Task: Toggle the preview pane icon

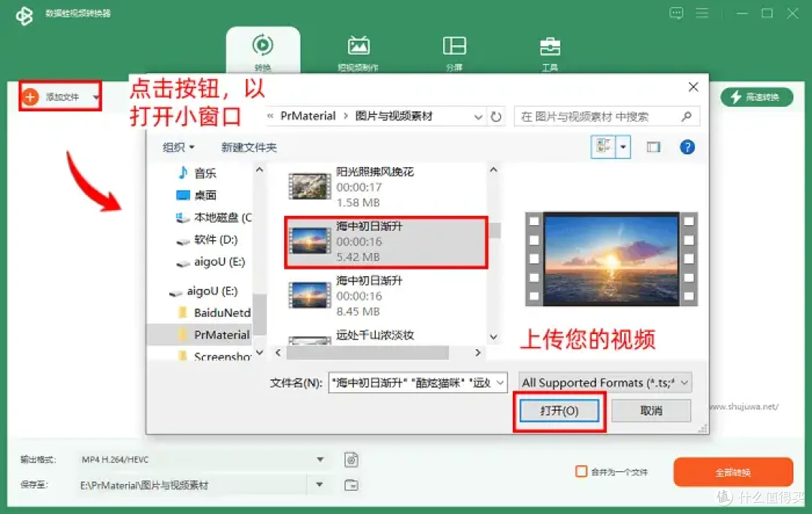Action: [x=653, y=148]
